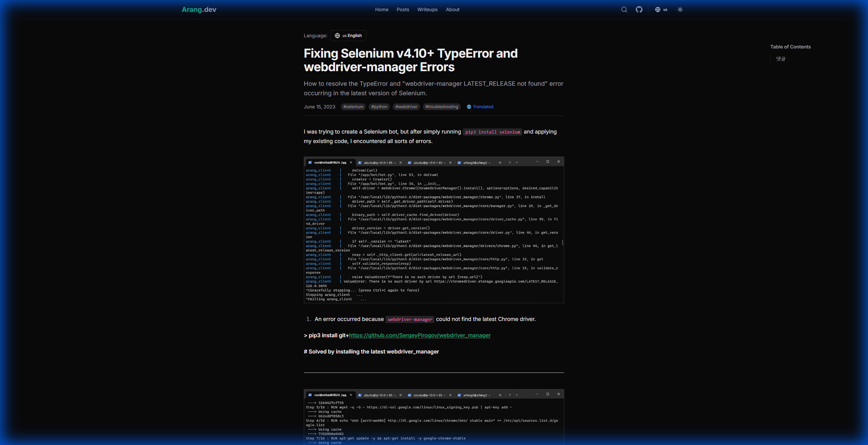
Task: Select the #selenium tag
Action: (x=353, y=107)
